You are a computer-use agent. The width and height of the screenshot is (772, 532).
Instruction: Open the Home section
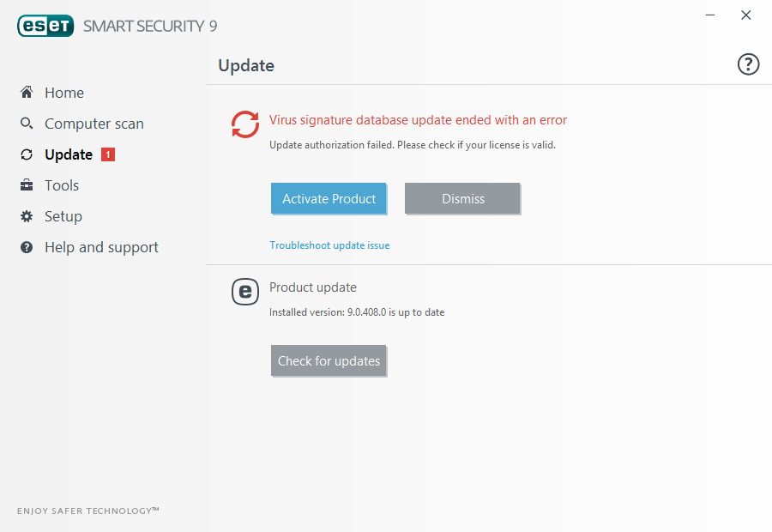click(x=64, y=93)
